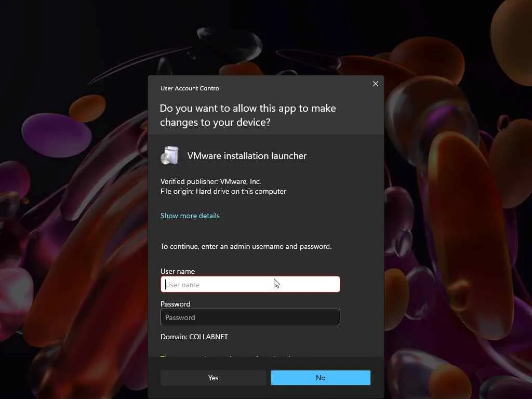Click the VMware installation launcher icon
The width and height of the screenshot is (532, 399).
[x=170, y=155]
